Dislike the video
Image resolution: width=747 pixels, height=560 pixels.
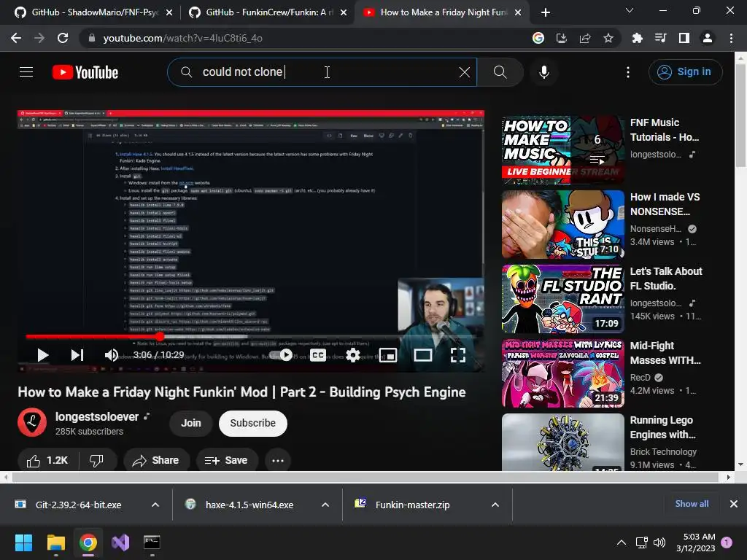(97, 461)
